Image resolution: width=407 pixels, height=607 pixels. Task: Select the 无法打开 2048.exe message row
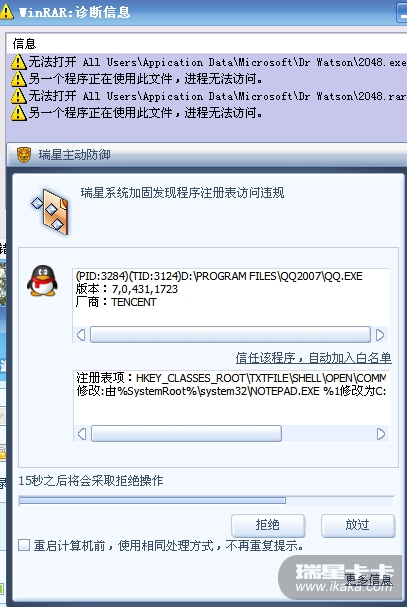pos(208,62)
